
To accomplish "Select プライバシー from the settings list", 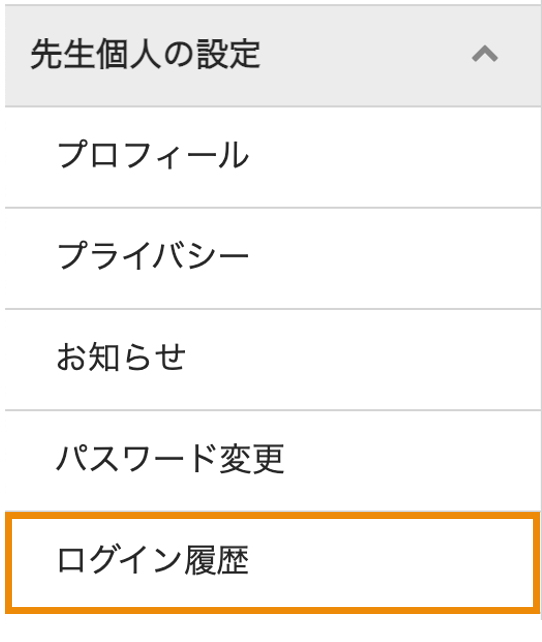I will (x=273, y=258).
